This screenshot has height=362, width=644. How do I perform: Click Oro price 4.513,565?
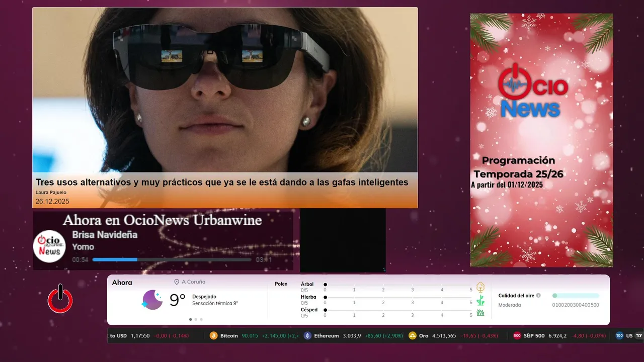point(444,336)
